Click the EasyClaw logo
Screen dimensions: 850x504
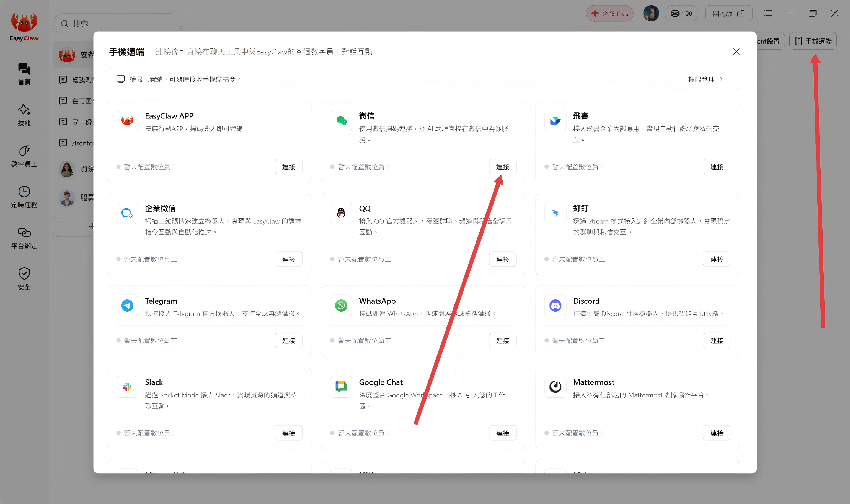coord(24,27)
